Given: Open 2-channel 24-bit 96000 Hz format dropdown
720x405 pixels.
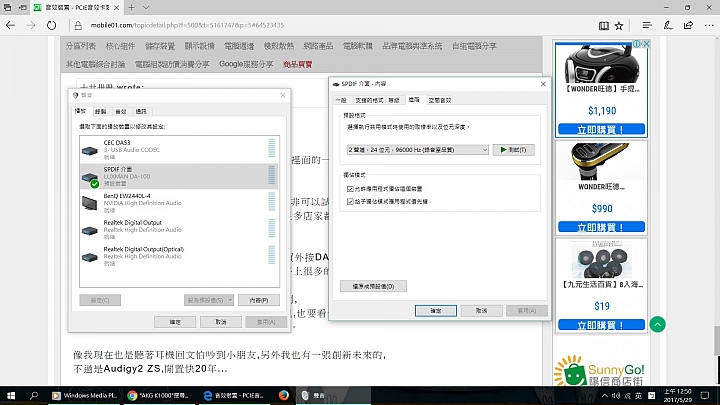Looking at the screenshot, I should tap(418, 150).
